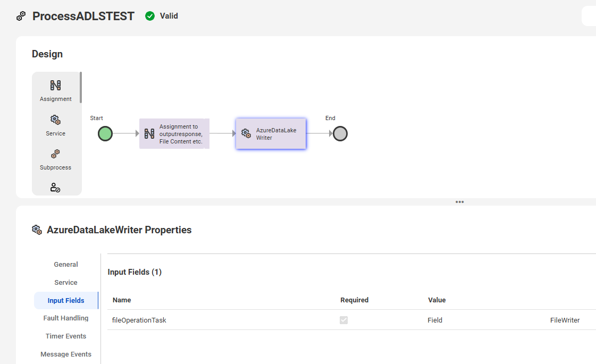Click the gear icon inside AzureDataLake Writer step

(x=246, y=133)
